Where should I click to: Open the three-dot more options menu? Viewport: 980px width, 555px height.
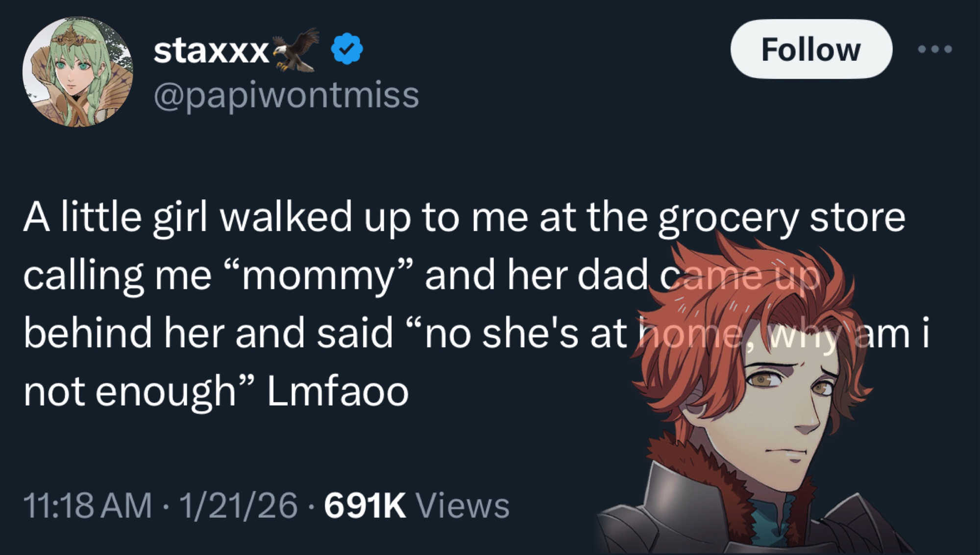pos(935,49)
